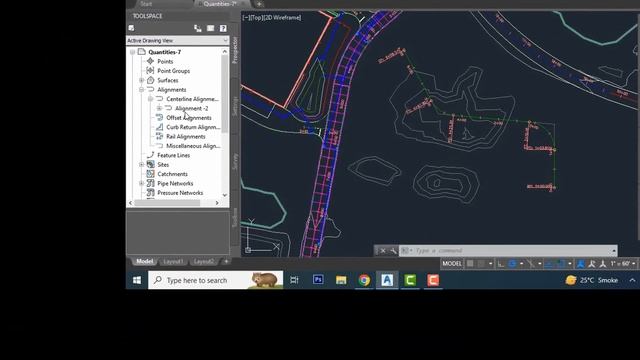Toggle polar tracking in status bar
The width and height of the screenshot is (640, 360).
tap(513, 264)
